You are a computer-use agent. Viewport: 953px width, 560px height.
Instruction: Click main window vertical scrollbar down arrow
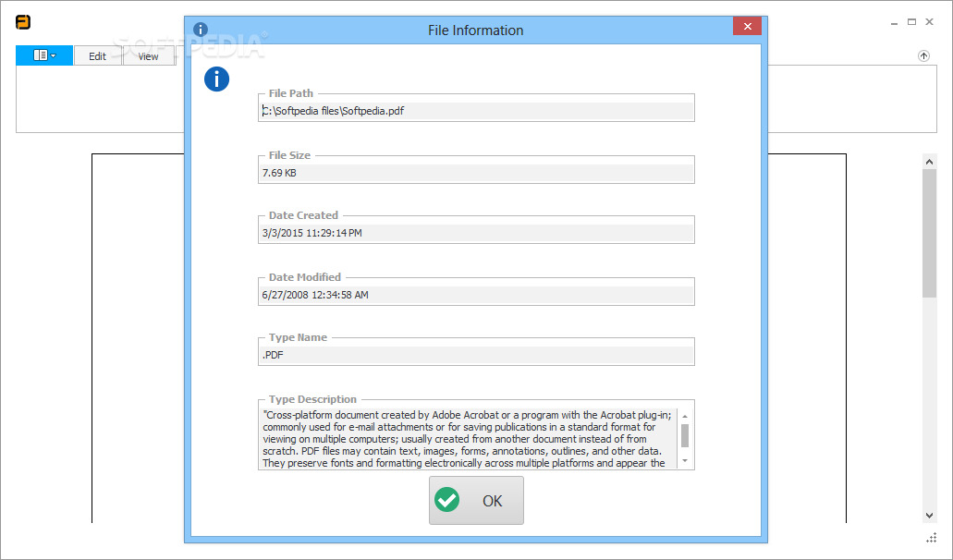tap(929, 516)
